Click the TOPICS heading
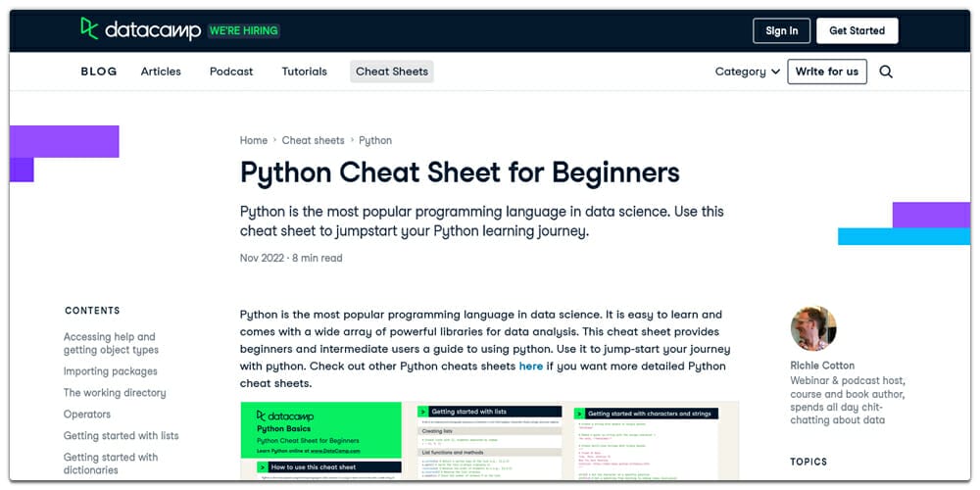 click(808, 462)
